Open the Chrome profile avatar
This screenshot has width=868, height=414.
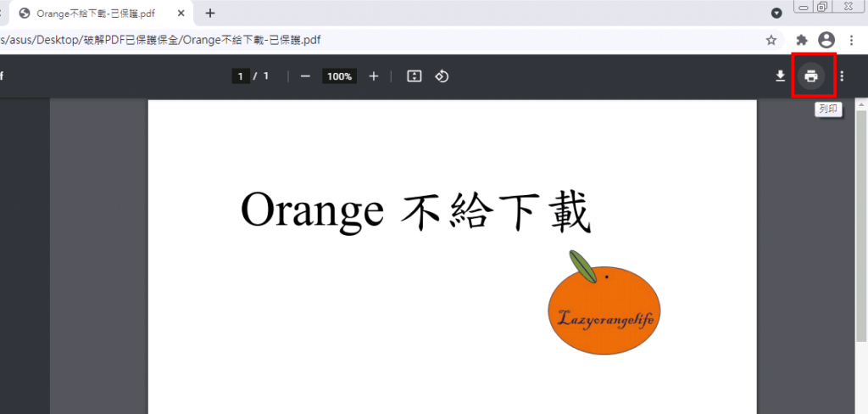coord(826,40)
